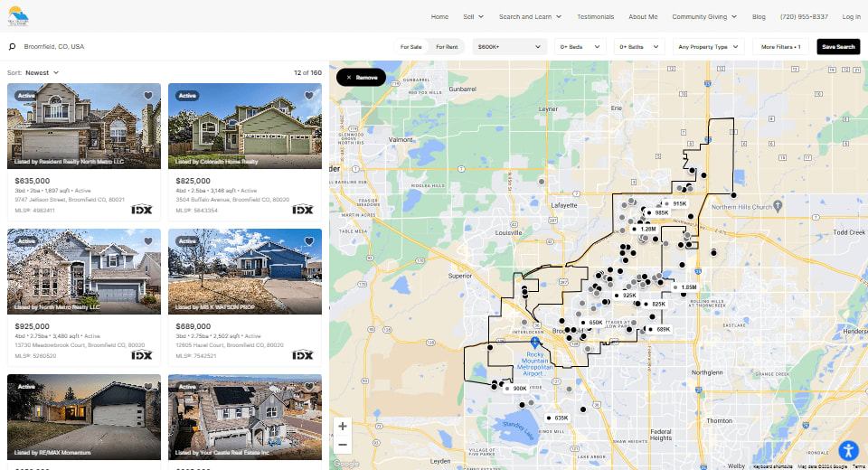Click the IDX logo on $635,000 listing
This screenshot has height=470, width=868.
142,210
